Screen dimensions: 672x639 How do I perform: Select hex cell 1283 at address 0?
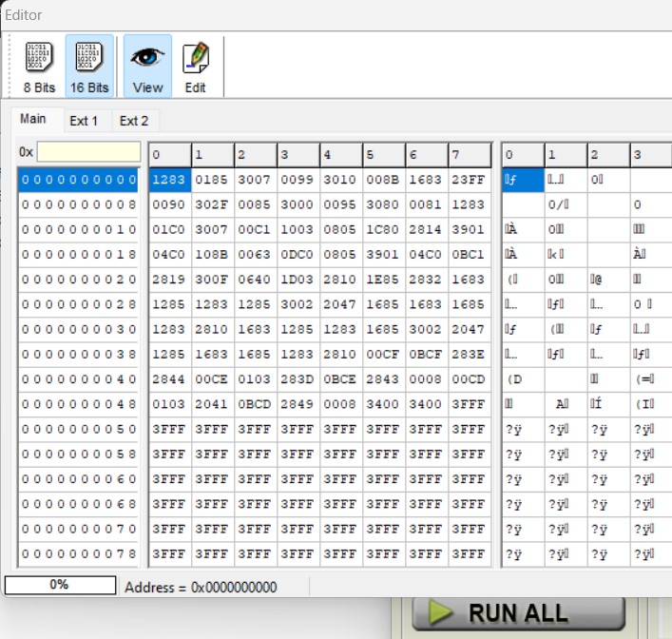[168, 179]
